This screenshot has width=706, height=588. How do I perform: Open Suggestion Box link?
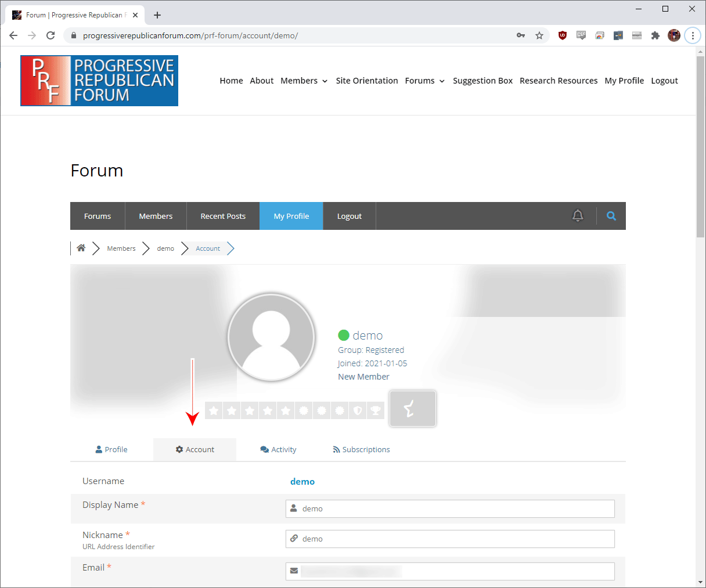(482, 81)
